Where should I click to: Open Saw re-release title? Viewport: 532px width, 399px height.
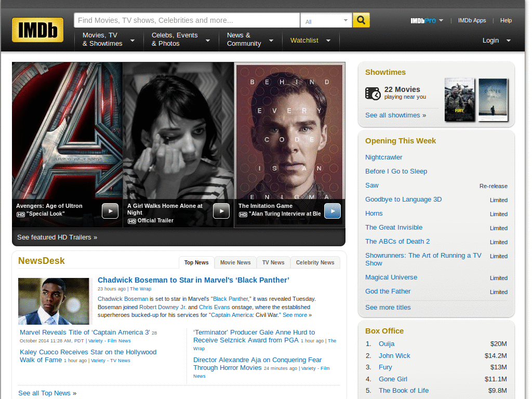click(371, 185)
